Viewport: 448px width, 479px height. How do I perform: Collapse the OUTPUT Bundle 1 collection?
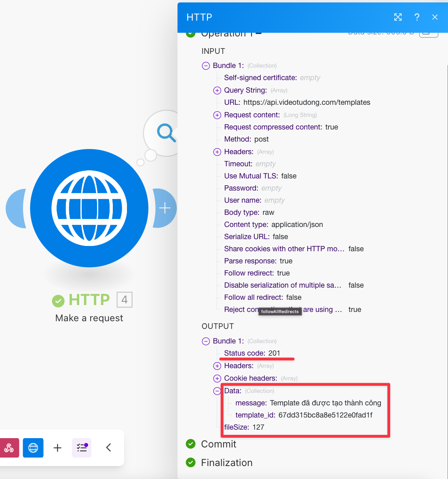click(206, 341)
